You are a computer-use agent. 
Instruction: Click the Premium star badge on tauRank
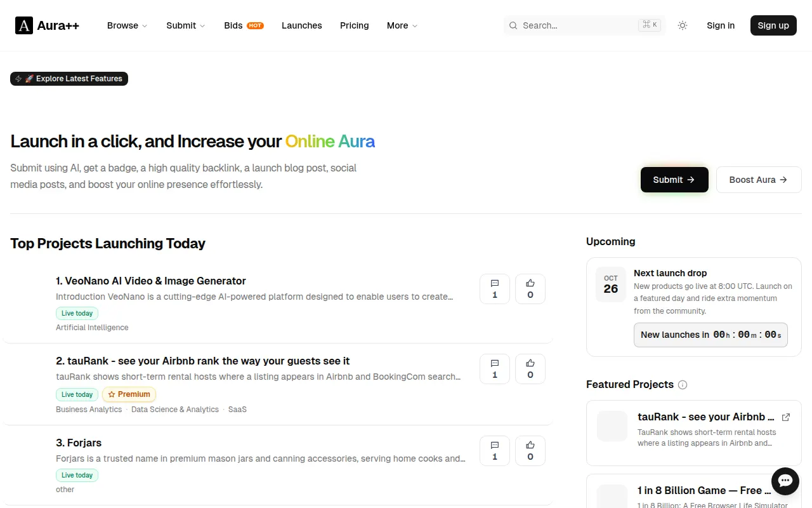129,394
